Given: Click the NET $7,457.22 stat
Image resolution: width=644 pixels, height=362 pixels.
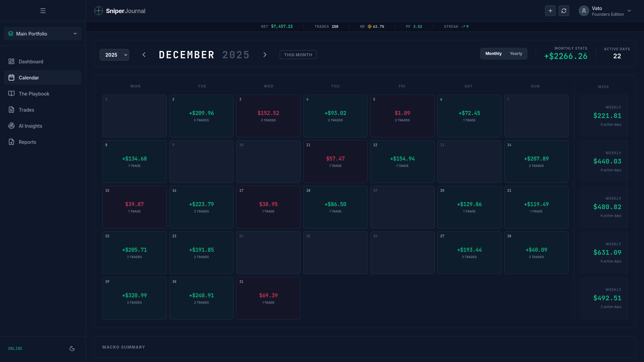Looking at the screenshot, I should 277,26.
